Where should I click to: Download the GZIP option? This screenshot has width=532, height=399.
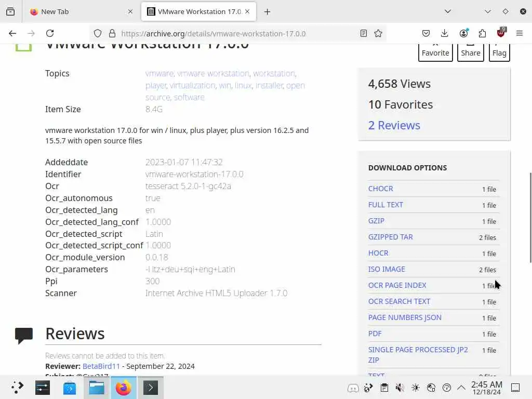[x=376, y=221]
